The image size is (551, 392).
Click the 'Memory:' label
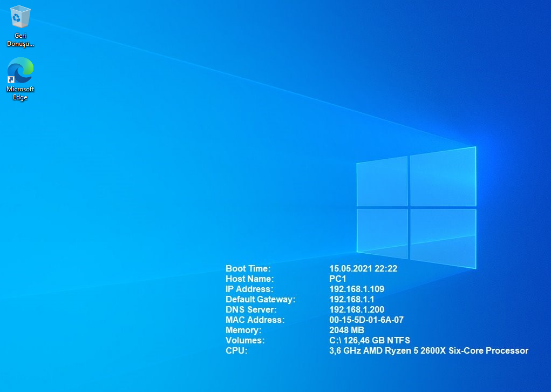click(x=243, y=330)
